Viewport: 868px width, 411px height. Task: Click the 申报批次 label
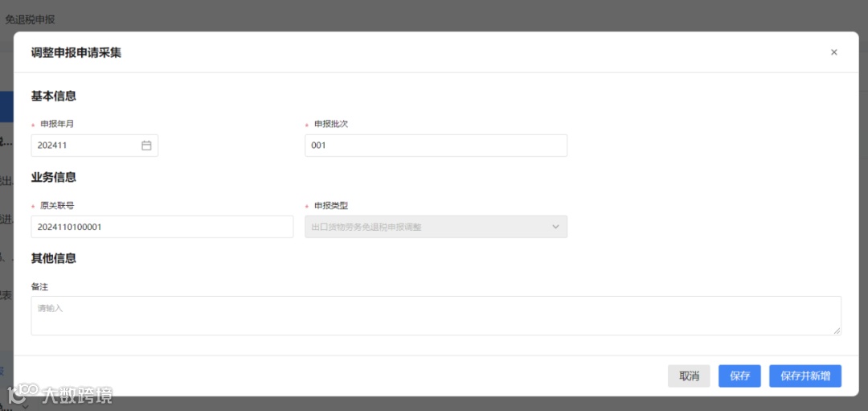[x=331, y=124]
